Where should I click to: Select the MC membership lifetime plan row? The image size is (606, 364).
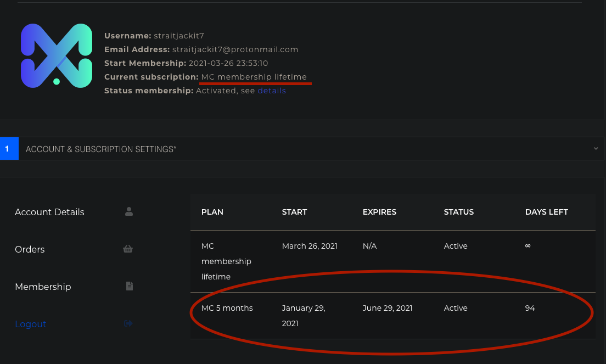[x=393, y=261]
